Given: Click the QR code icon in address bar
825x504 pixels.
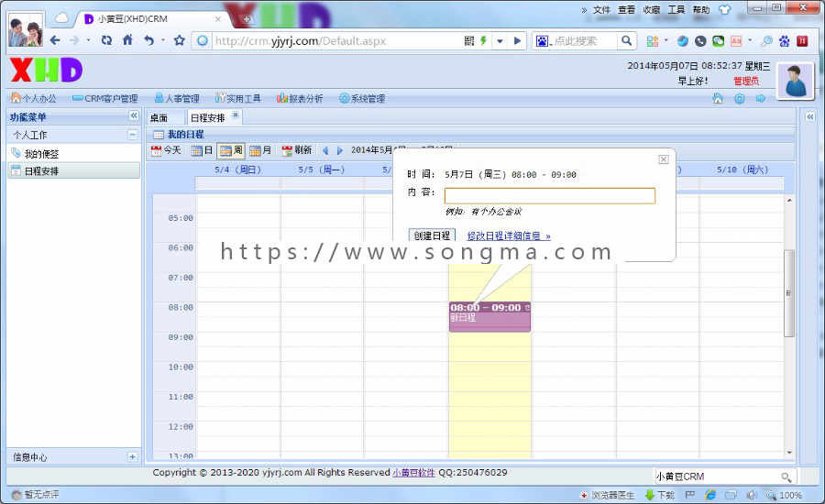Looking at the screenshot, I should [x=469, y=41].
